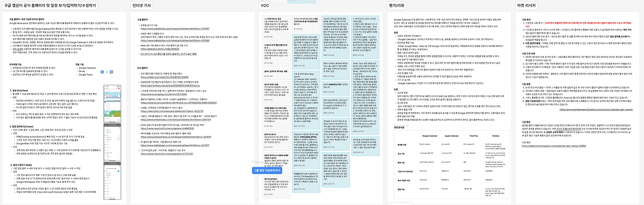Select the 단점 heading in 평가/리뷰

click(396, 89)
